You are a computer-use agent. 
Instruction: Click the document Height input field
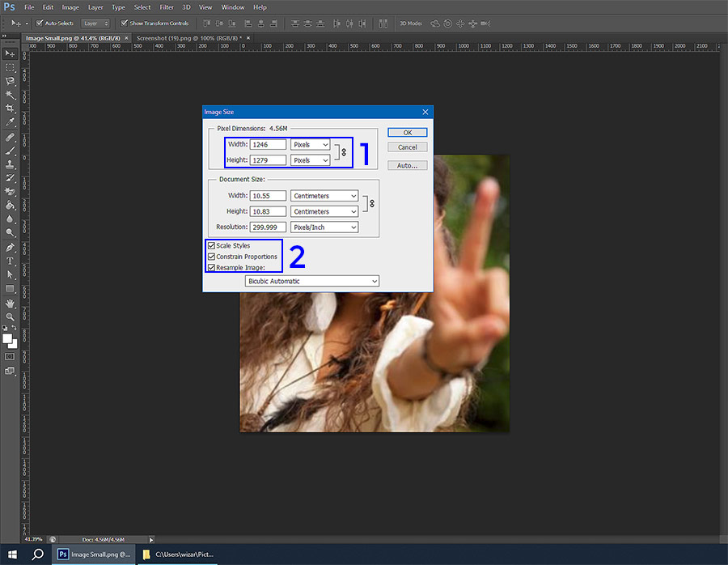(x=268, y=211)
